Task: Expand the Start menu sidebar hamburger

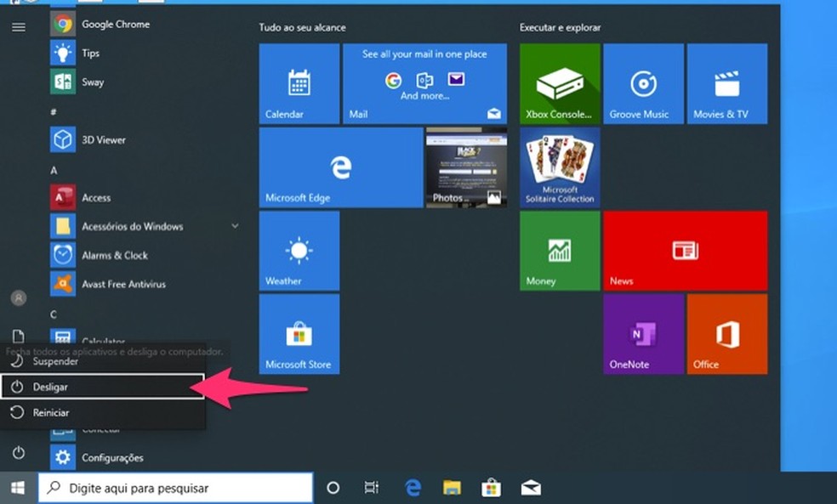Action: (18, 25)
